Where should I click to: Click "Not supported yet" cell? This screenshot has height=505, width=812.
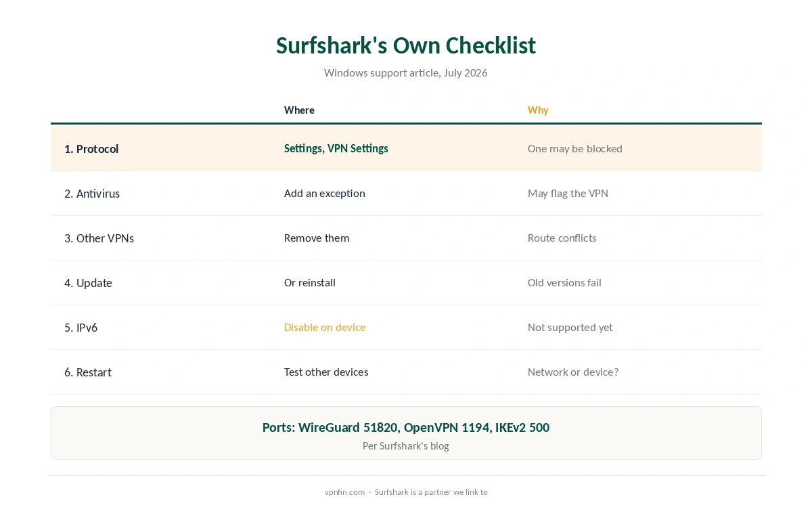(x=570, y=327)
